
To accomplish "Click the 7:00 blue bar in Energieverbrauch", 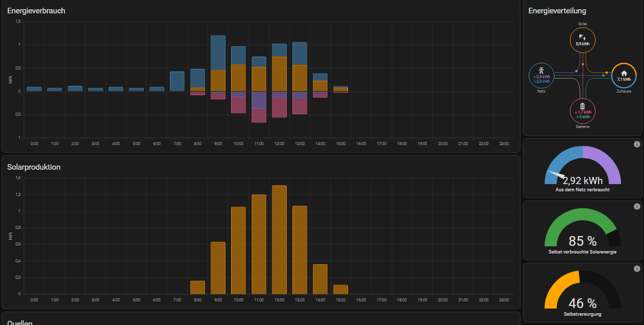I will [x=177, y=81].
